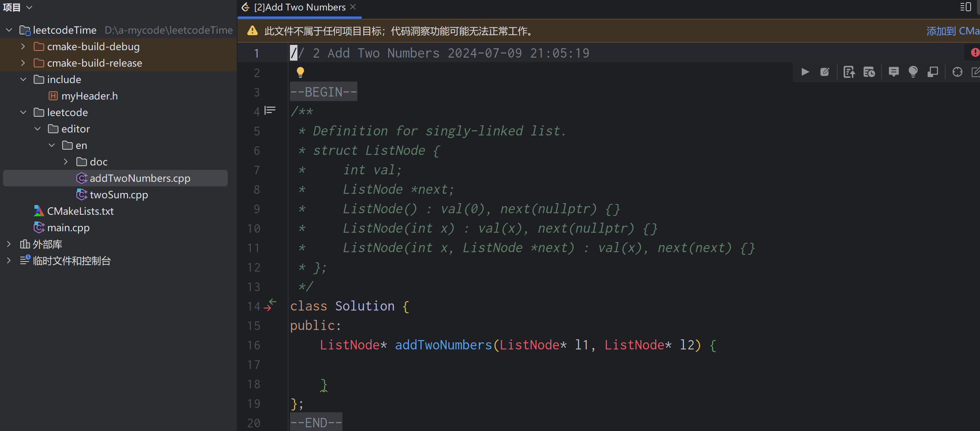Click the lightbulb hints icon in floating toolbar

[x=913, y=72]
